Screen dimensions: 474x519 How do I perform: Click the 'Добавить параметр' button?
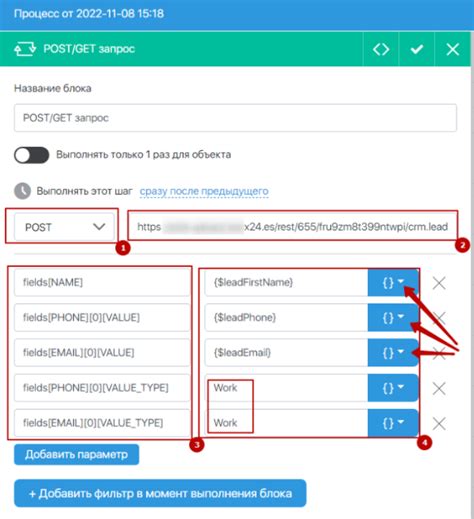(76, 454)
